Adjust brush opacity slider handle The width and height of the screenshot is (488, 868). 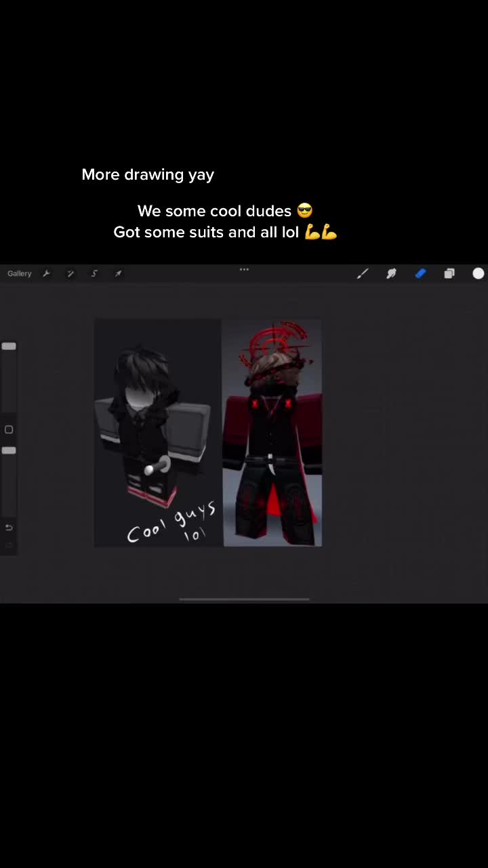[x=9, y=450]
